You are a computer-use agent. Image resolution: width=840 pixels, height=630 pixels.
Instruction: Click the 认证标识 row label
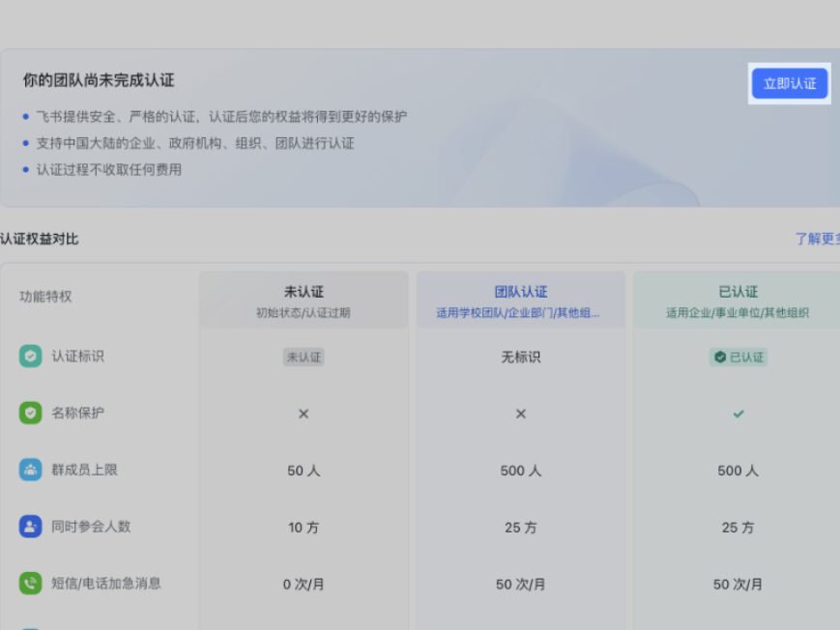tap(77, 357)
